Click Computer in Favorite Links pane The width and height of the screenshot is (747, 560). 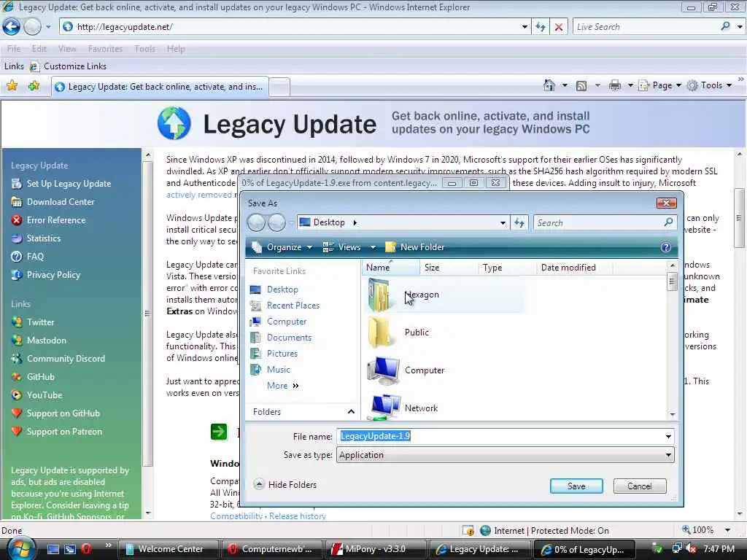(x=286, y=322)
